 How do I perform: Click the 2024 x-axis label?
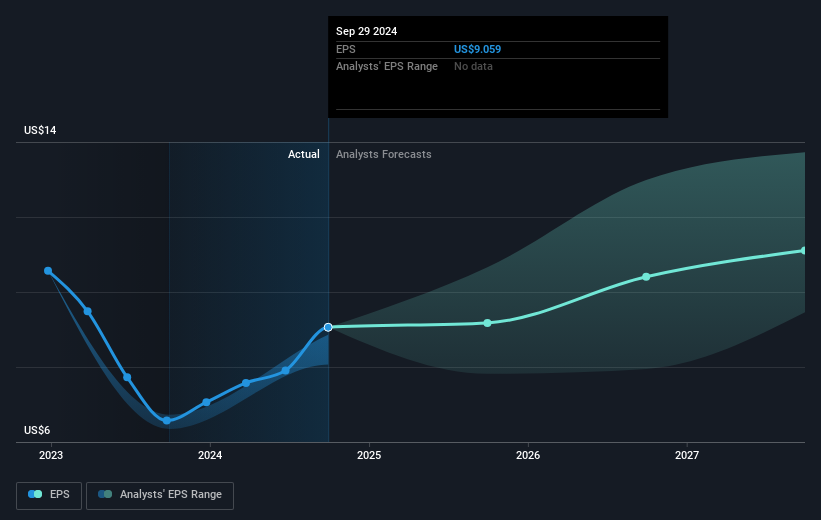click(210, 456)
